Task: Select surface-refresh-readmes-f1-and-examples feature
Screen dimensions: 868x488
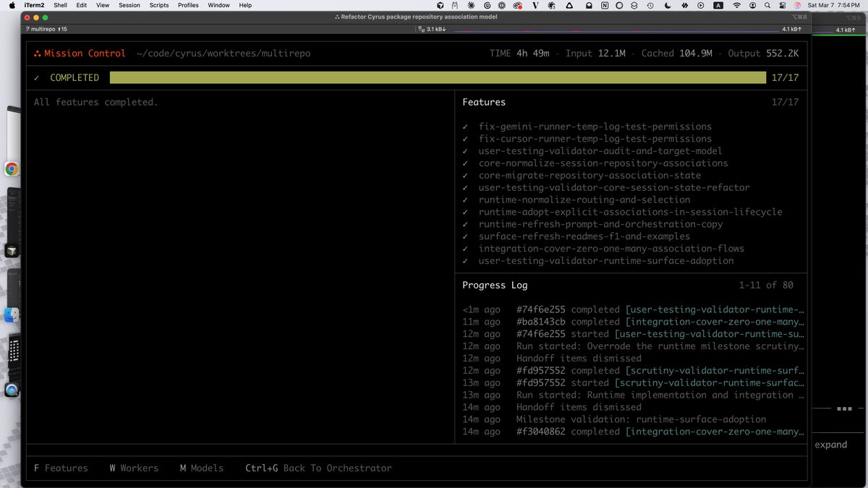Action: click(x=584, y=236)
